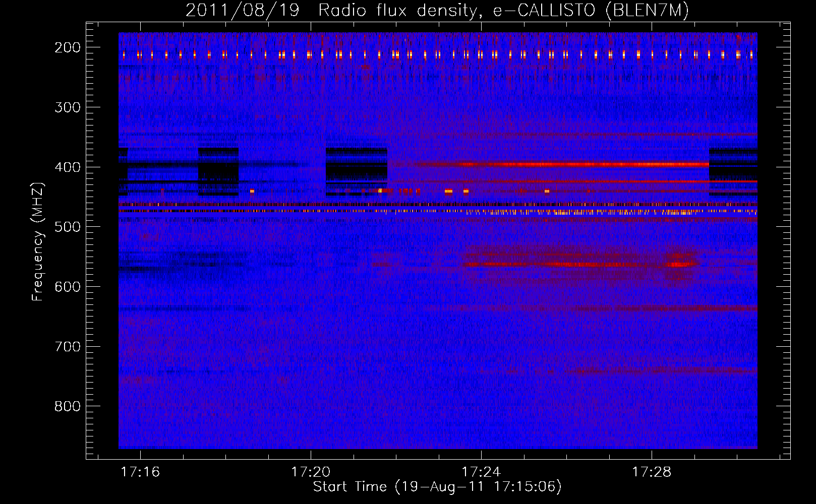Click the 17:28 time tick label
Viewport: 816px width, 504px height.
point(652,472)
